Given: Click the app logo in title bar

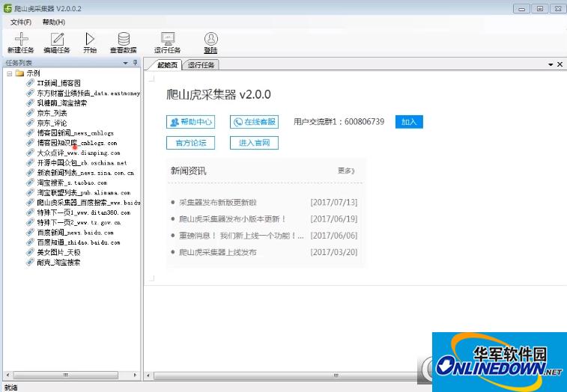Looking at the screenshot, I should 7,8.
